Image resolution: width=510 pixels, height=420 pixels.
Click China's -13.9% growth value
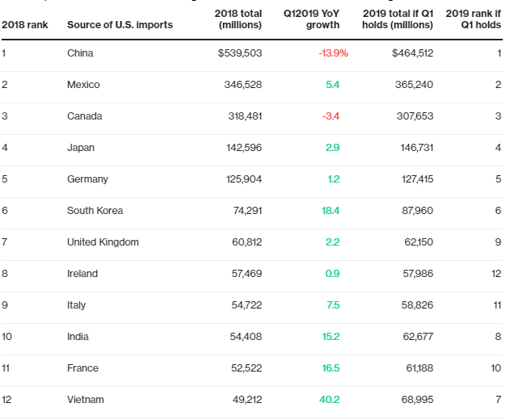[333, 53]
